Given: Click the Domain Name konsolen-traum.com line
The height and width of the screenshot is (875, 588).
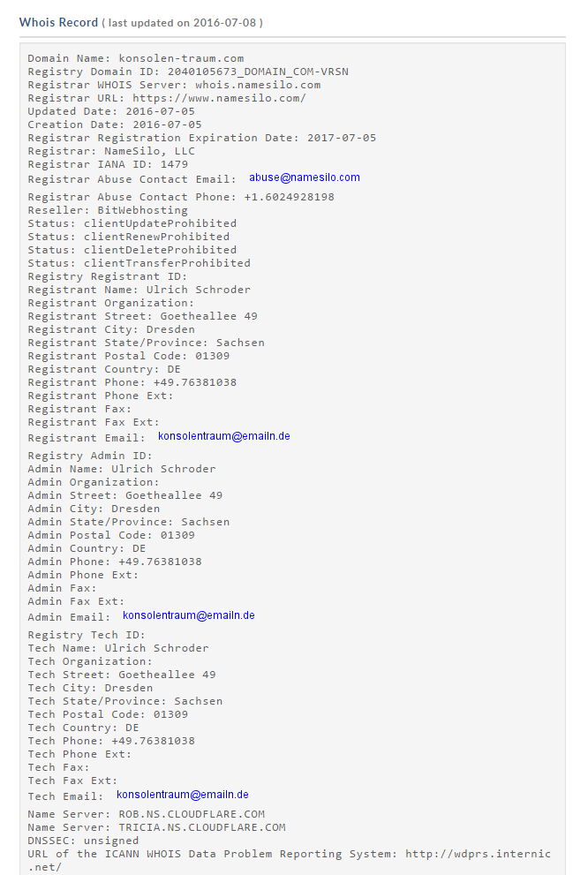Looking at the screenshot, I should pyautogui.click(x=136, y=58).
